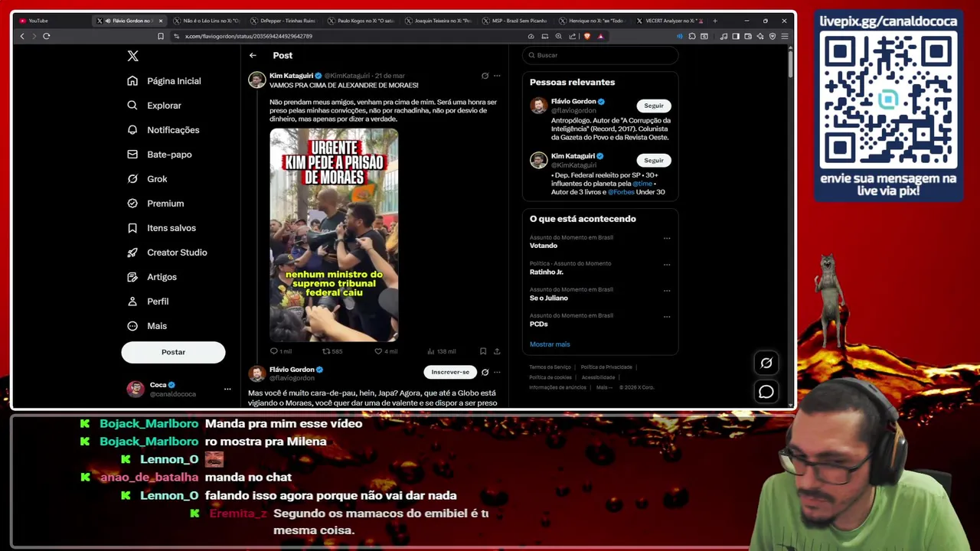This screenshot has height=551, width=980.
Task: Open the X logo home icon
Action: (132, 56)
